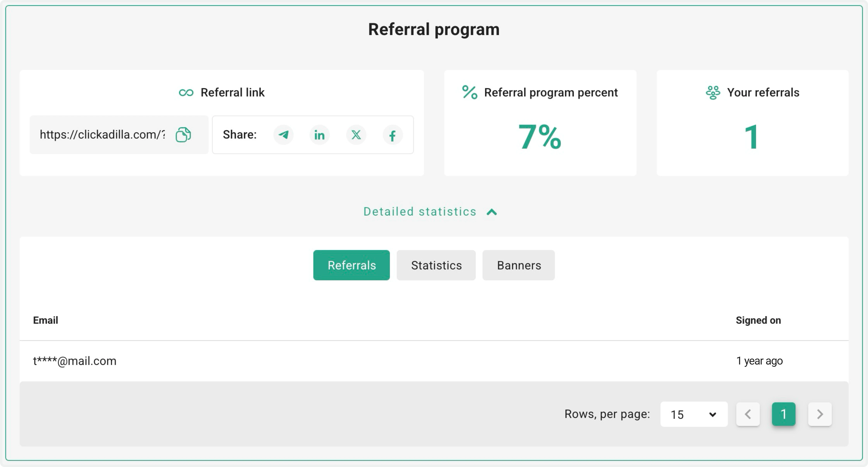The image size is (868, 467).
Task: Share referral link on X
Action: [356, 135]
